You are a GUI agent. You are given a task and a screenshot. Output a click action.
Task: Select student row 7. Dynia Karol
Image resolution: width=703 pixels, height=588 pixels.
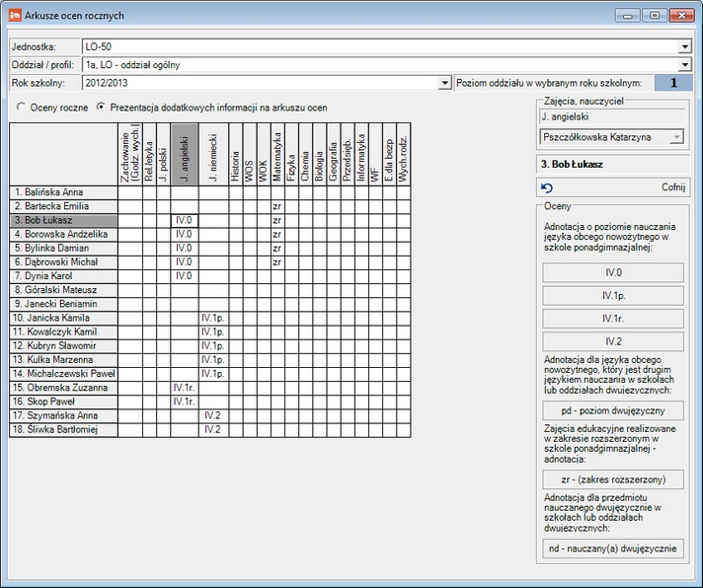63,276
